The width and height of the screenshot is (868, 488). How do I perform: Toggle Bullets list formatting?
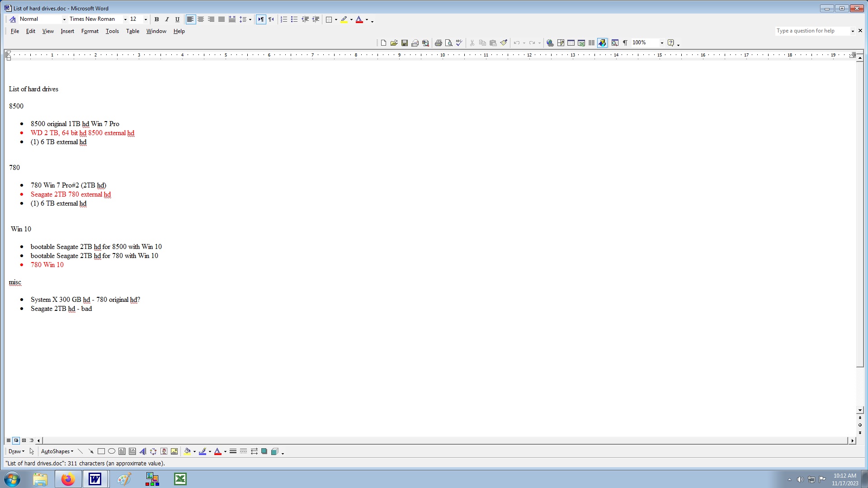point(294,19)
